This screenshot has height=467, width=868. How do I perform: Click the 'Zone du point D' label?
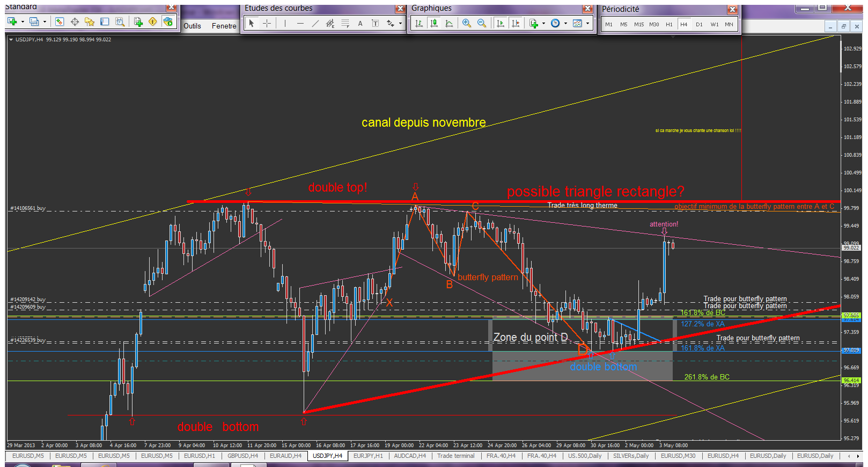[531, 337]
